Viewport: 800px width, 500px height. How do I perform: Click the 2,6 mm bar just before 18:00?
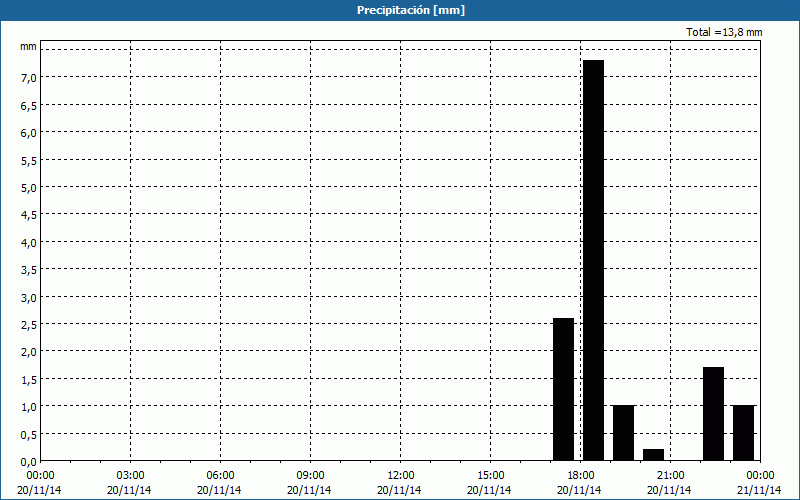tap(564, 389)
